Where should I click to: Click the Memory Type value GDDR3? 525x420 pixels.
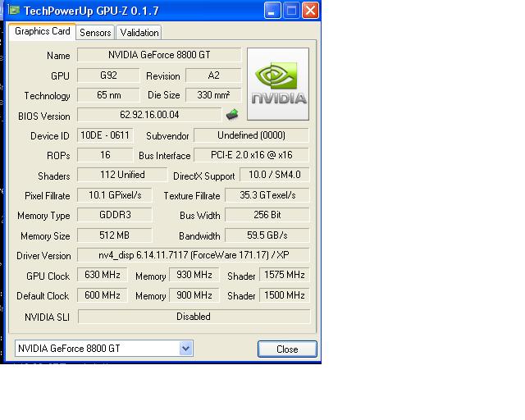click(x=115, y=215)
